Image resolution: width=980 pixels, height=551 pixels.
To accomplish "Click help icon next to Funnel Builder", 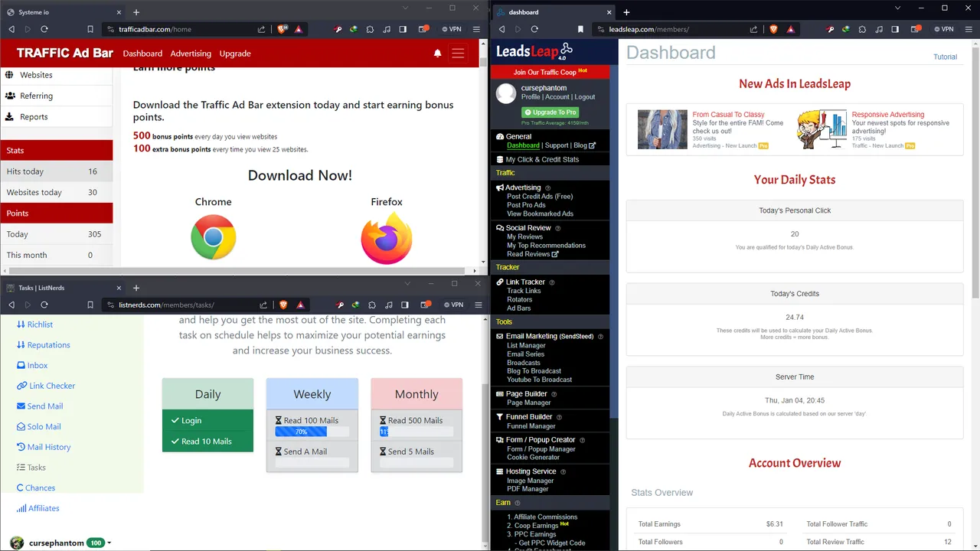I will click(559, 417).
